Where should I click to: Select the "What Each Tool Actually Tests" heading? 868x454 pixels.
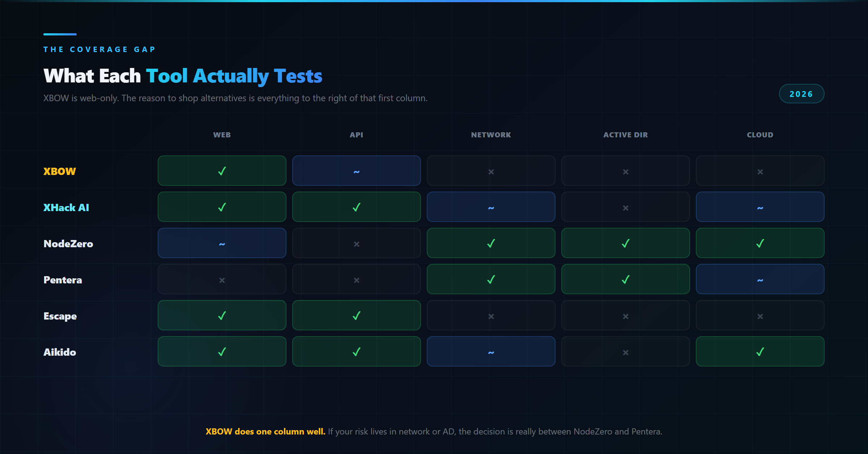pyautogui.click(x=183, y=76)
